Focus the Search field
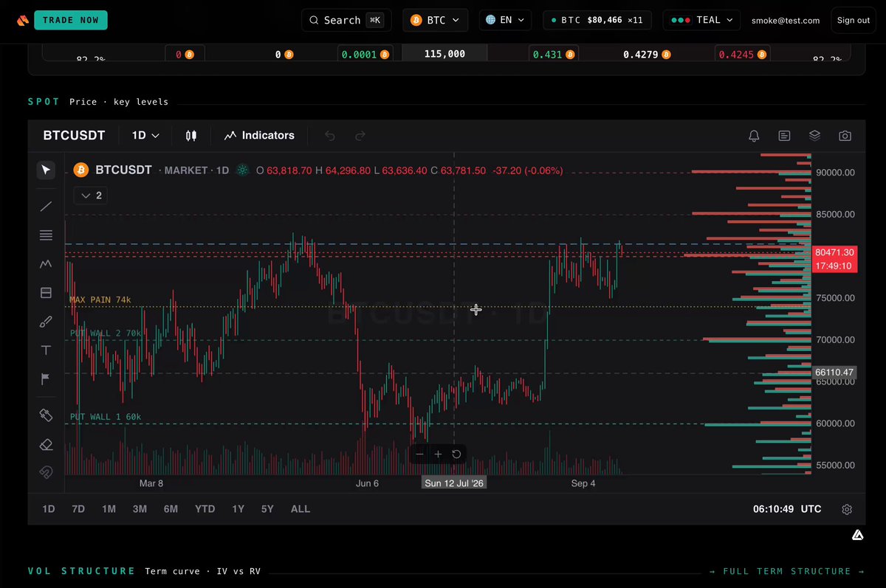Screen dimensions: 886x588 346,20
